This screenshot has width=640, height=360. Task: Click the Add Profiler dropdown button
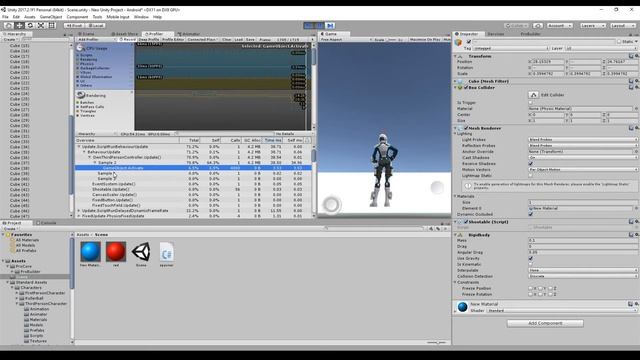(96, 40)
